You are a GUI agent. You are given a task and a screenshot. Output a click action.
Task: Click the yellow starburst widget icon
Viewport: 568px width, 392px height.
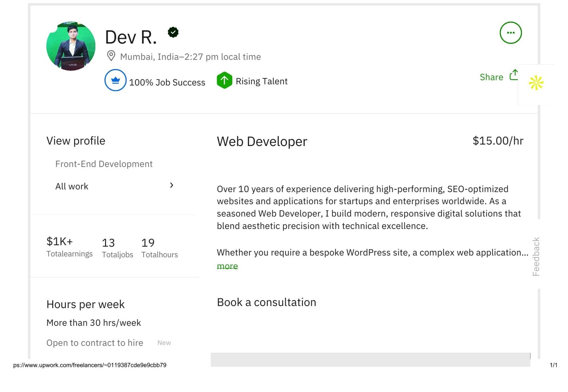pyautogui.click(x=536, y=83)
